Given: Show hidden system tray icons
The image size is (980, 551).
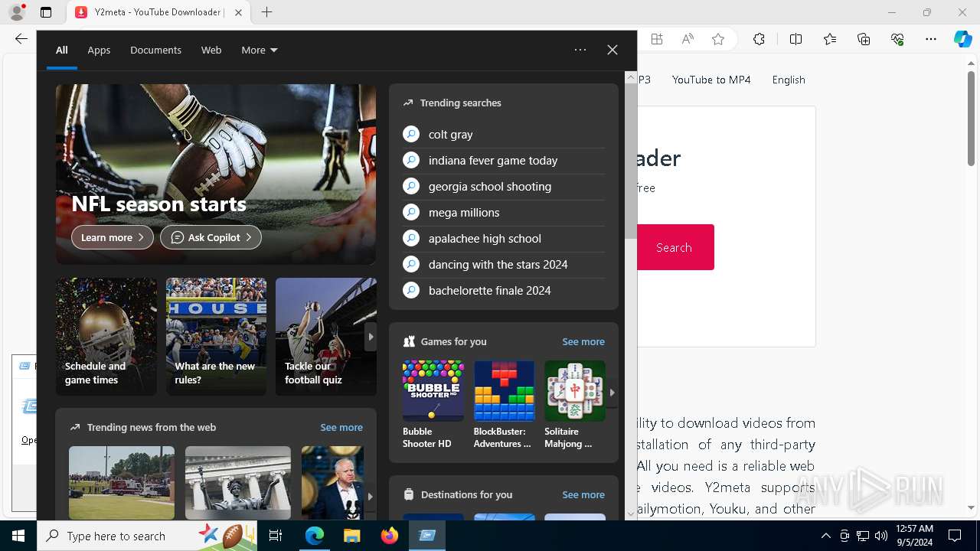Looking at the screenshot, I should [x=825, y=536].
